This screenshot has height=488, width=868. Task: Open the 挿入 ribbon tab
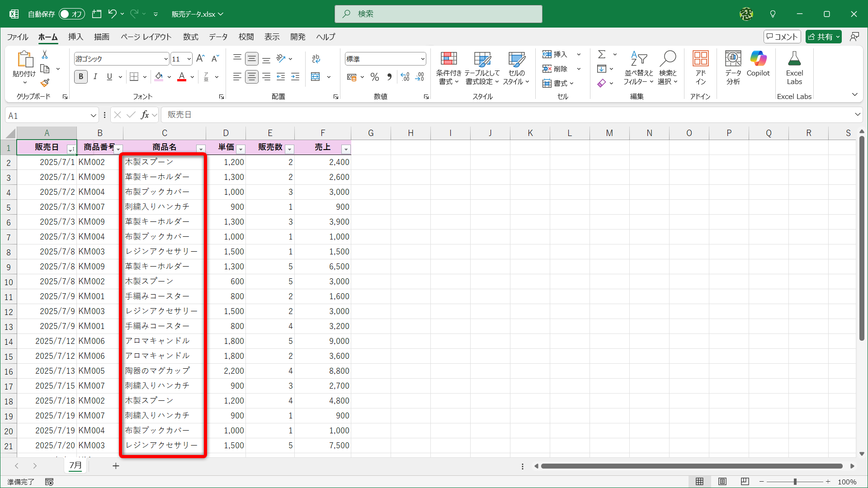pos(75,37)
